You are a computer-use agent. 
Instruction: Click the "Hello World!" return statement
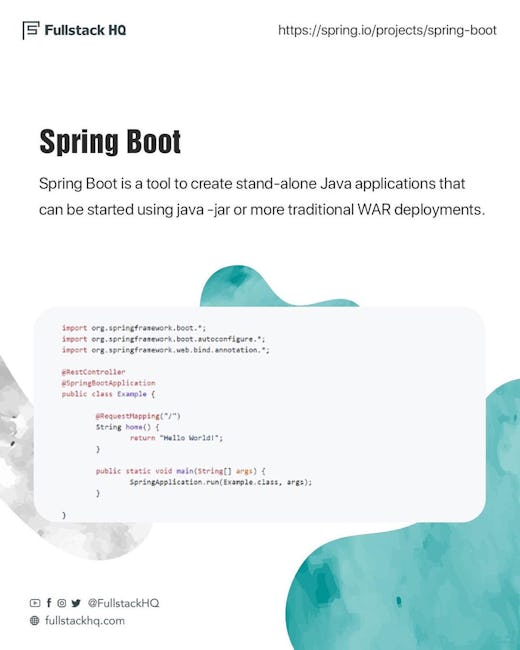pyautogui.click(x=176, y=438)
